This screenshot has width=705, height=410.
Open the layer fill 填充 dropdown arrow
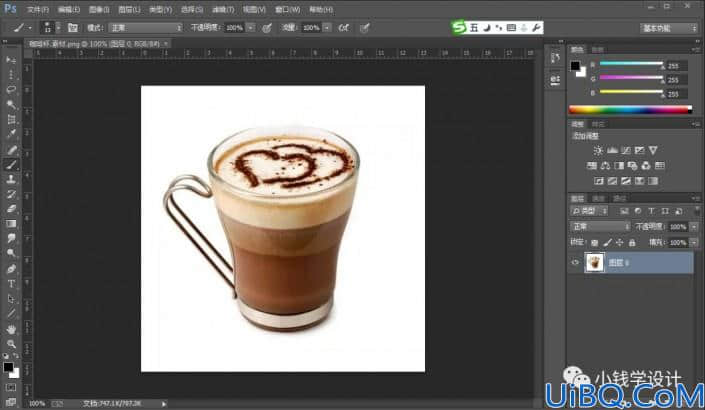pos(694,243)
